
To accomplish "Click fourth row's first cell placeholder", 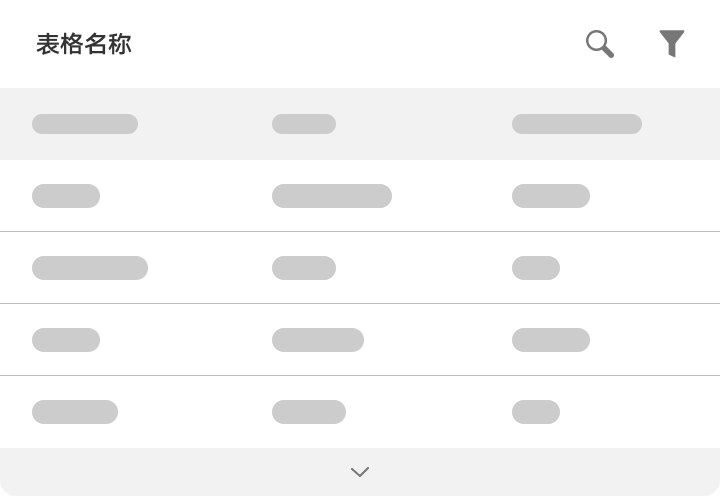I will click(75, 412).
